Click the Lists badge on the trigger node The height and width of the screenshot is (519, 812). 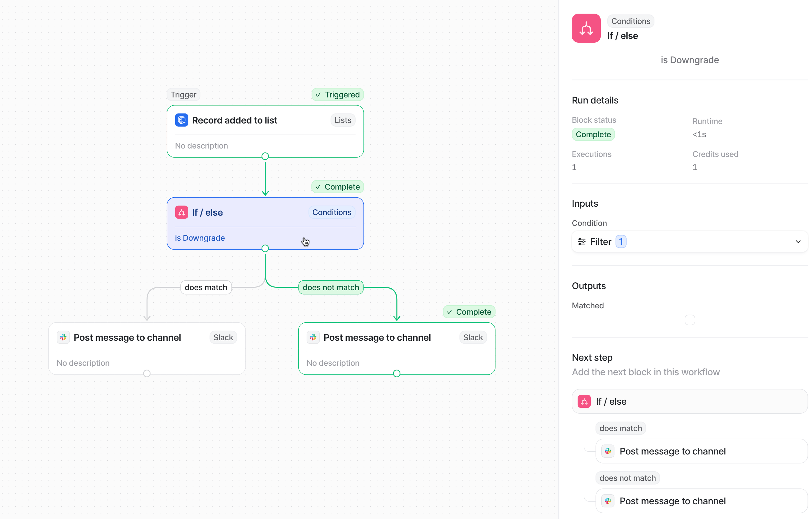point(343,120)
